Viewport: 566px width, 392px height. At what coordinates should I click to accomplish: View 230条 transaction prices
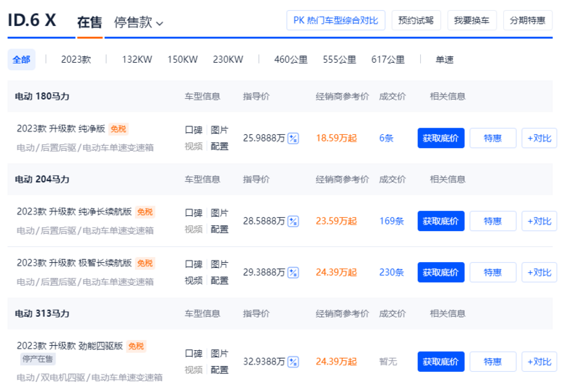tap(391, 273)
